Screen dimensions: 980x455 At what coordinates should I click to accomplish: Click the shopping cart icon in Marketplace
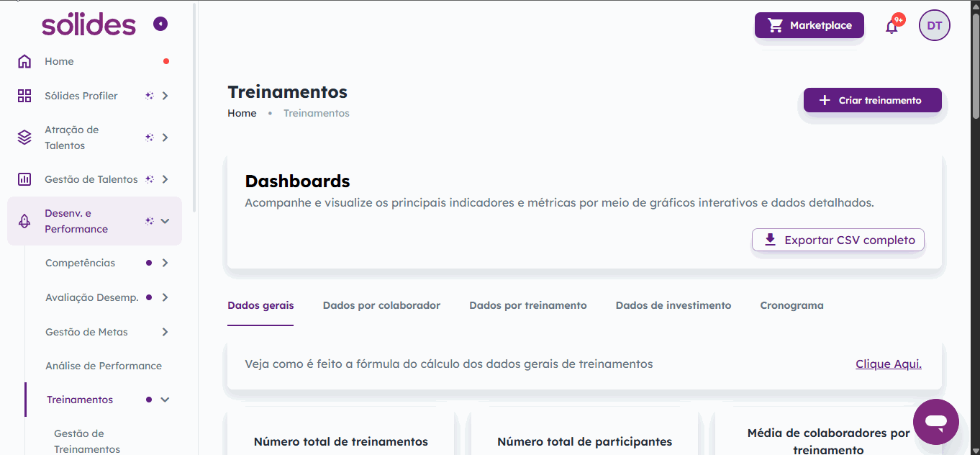pos(775,25)
